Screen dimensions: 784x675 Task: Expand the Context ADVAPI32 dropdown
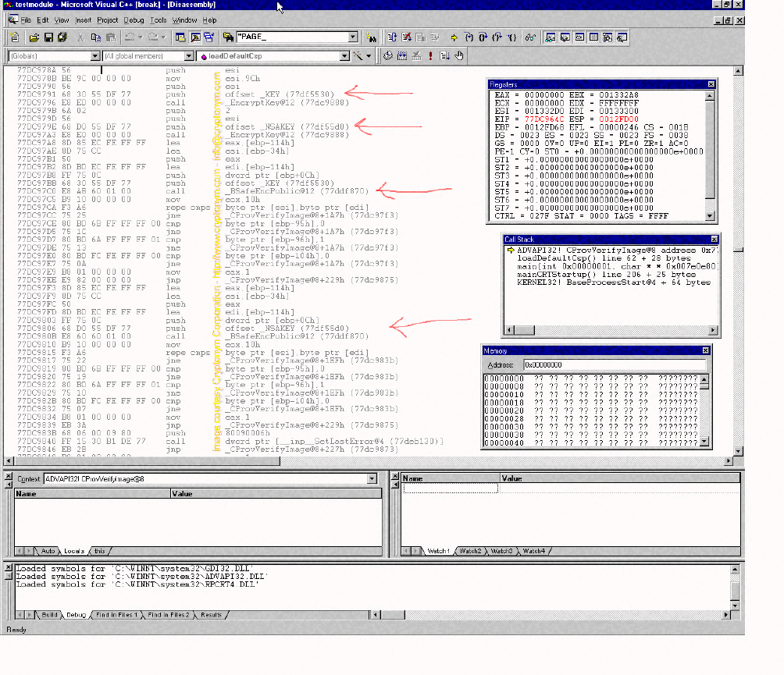pyautogui.click(x=372, y=478)
